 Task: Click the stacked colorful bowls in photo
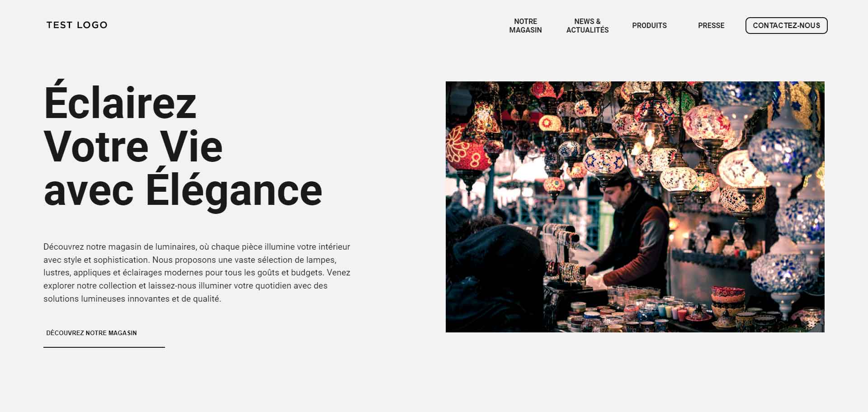click(727, 303)
